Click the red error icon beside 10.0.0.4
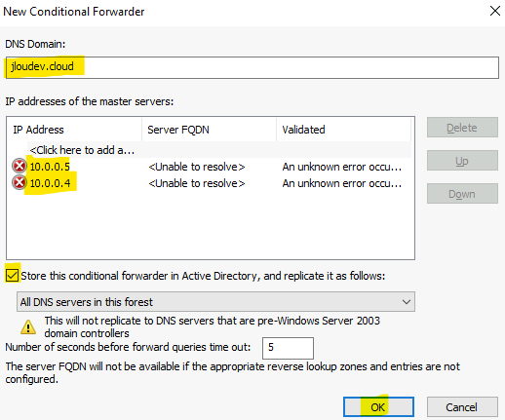This screenshot has width=505, height=420. pos(19,182)
